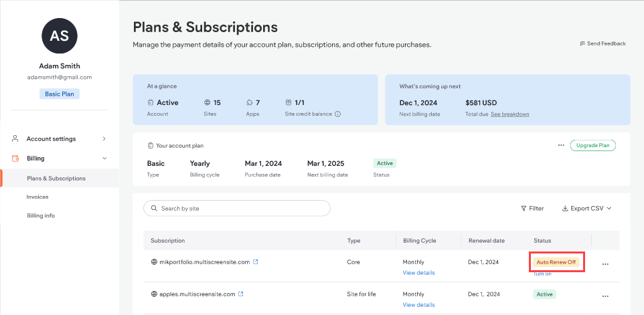The height and width of the screenshot is (315, 644).
Task: Click the AS profile avatar
Action: coord(59,36)
